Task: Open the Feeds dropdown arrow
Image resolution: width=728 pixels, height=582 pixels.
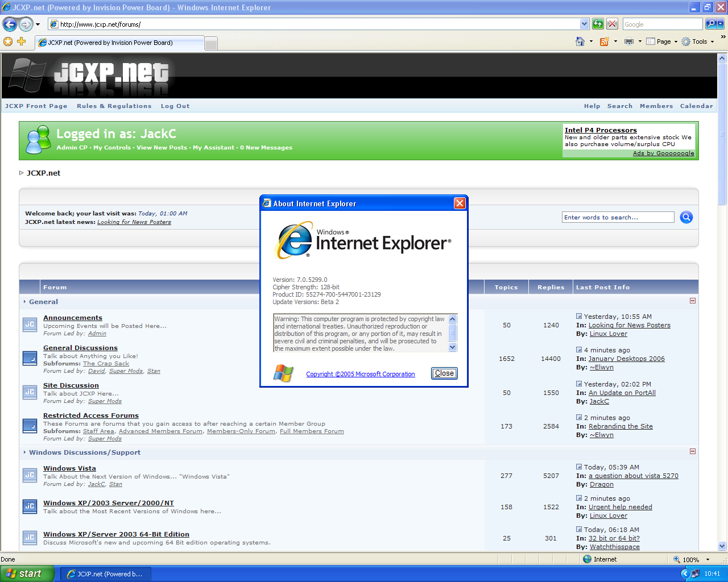Action: coord(615,41)
